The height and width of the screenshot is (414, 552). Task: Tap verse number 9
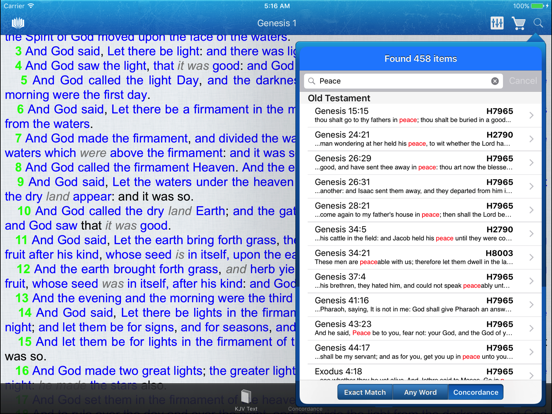click(x=20, y=182)
